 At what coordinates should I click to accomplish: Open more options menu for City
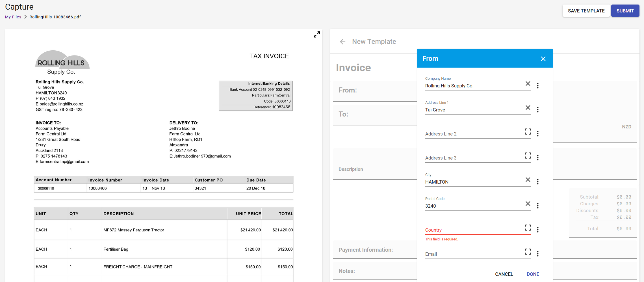tap(537, 182)
